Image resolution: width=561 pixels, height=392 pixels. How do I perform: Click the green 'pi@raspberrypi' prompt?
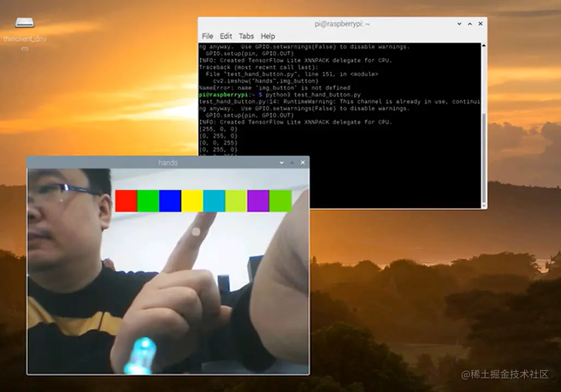click(224, 95)
